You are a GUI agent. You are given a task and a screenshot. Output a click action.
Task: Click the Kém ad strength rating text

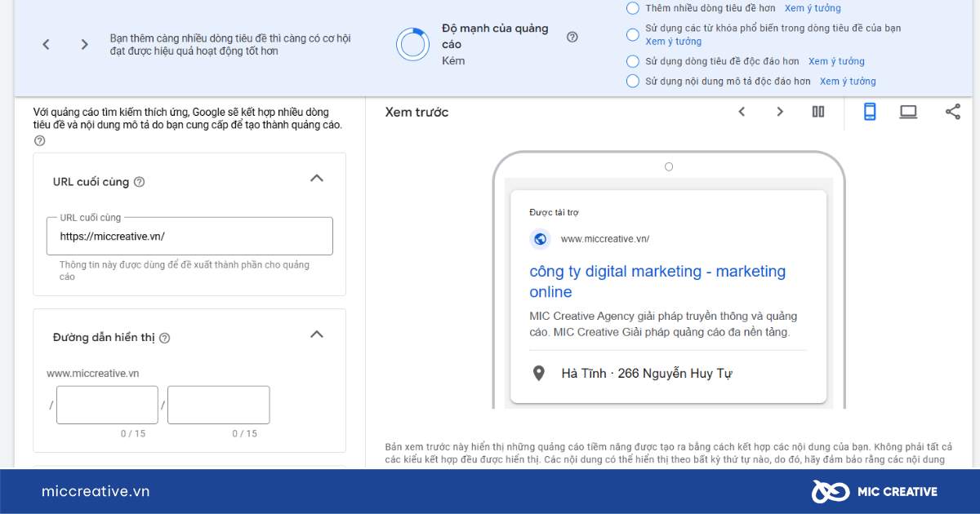[x=453, y=60]
